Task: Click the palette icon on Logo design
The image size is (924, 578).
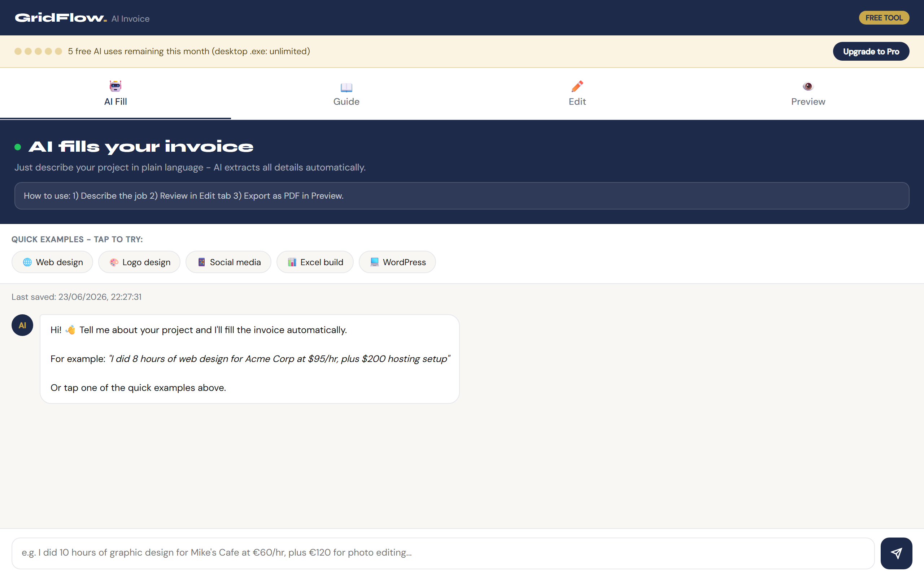Action: (114, 262)
